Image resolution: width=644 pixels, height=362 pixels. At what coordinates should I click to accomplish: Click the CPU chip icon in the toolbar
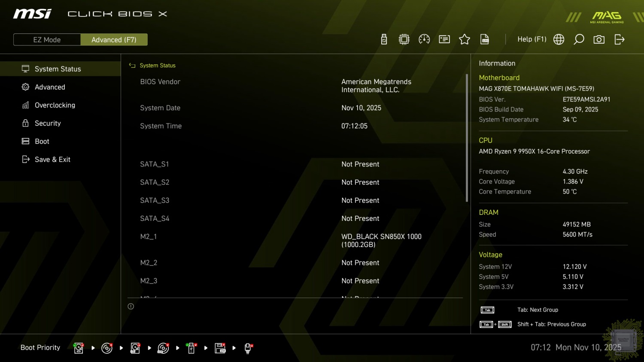point(404,39)
